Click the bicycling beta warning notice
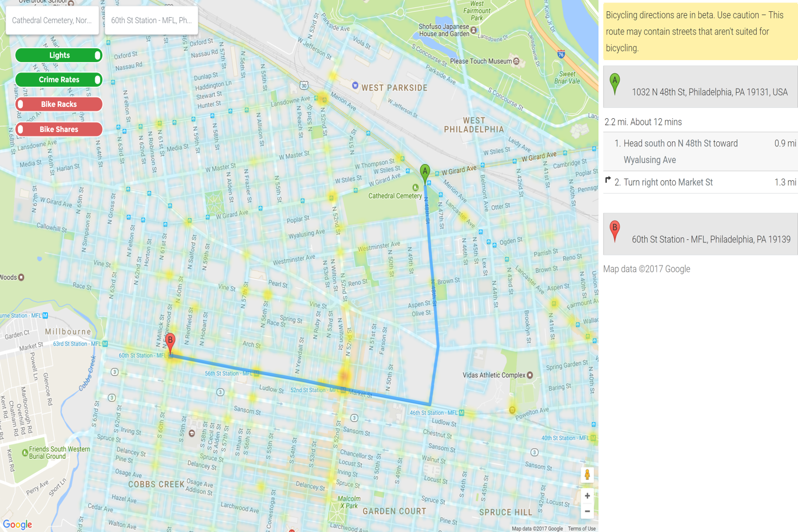Viewport: 798px width, 532px height. pyautogui.click(x=701, y=31)
